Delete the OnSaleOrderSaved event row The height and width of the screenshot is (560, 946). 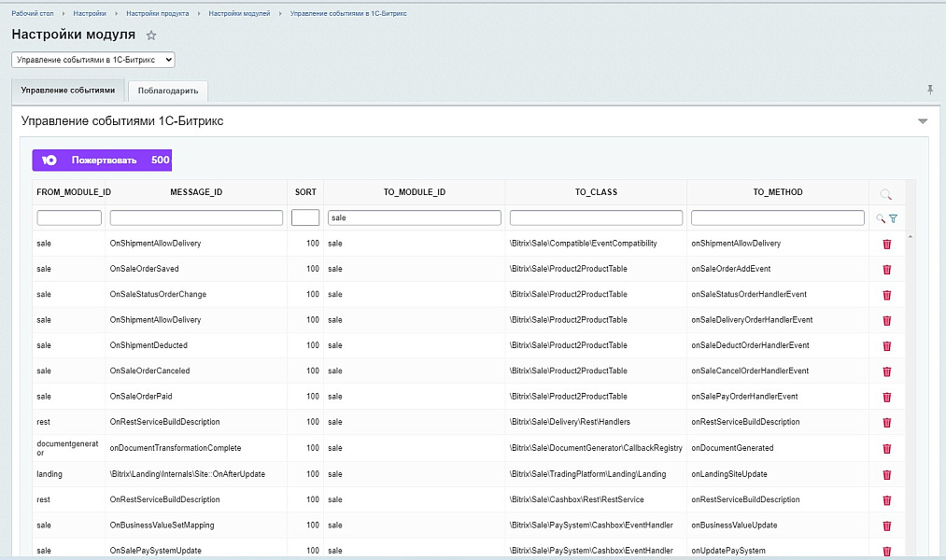886,270
